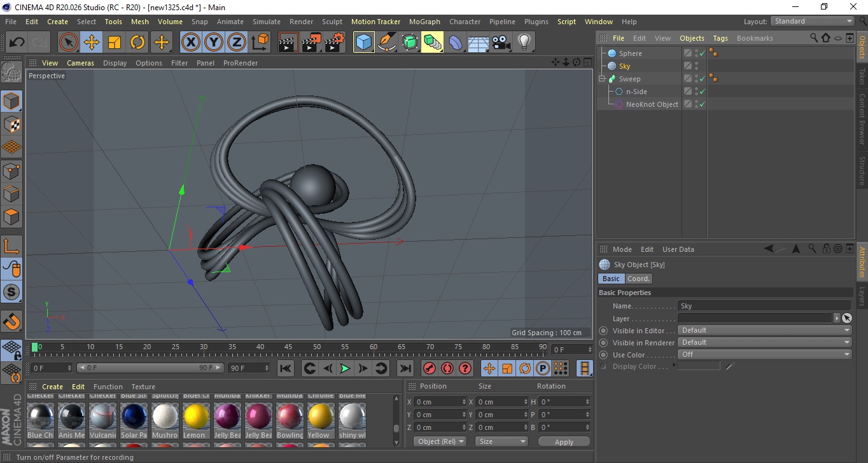
Task: Click the Name field containing Sky
Action: 765,306
